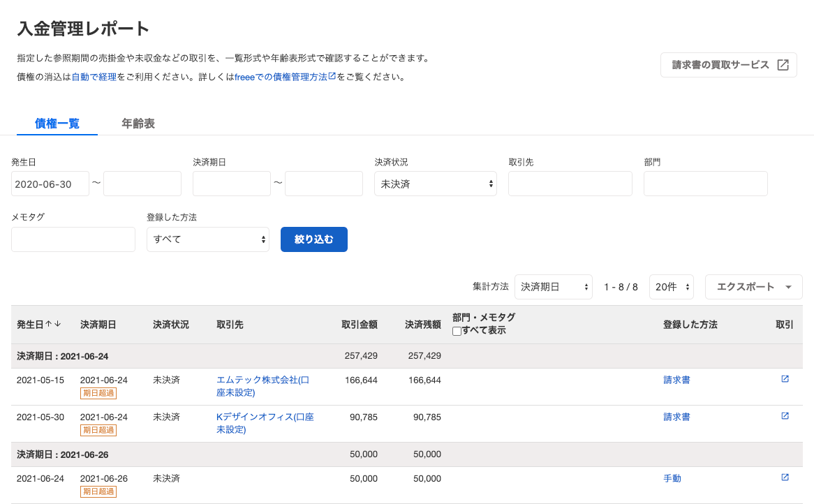Click 期日超過 badge in 2021-05-15 row
Viewport: 814px width, 504px height.
click(98, 393)
